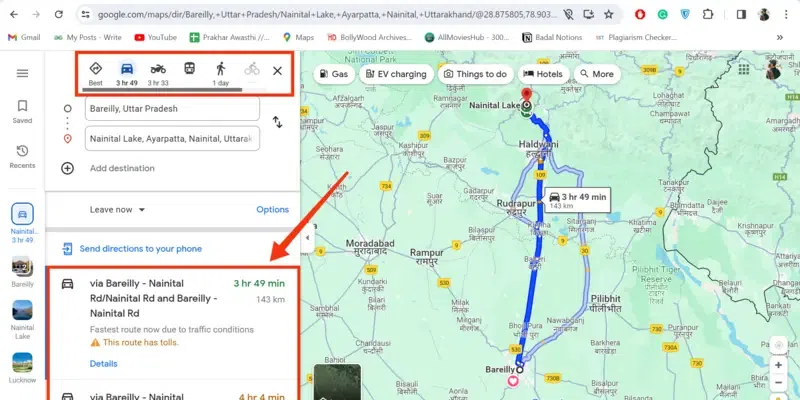Open Chrome profile avatar
The image size is (800, 400).
pyautogui.click(x=764, y=15)
